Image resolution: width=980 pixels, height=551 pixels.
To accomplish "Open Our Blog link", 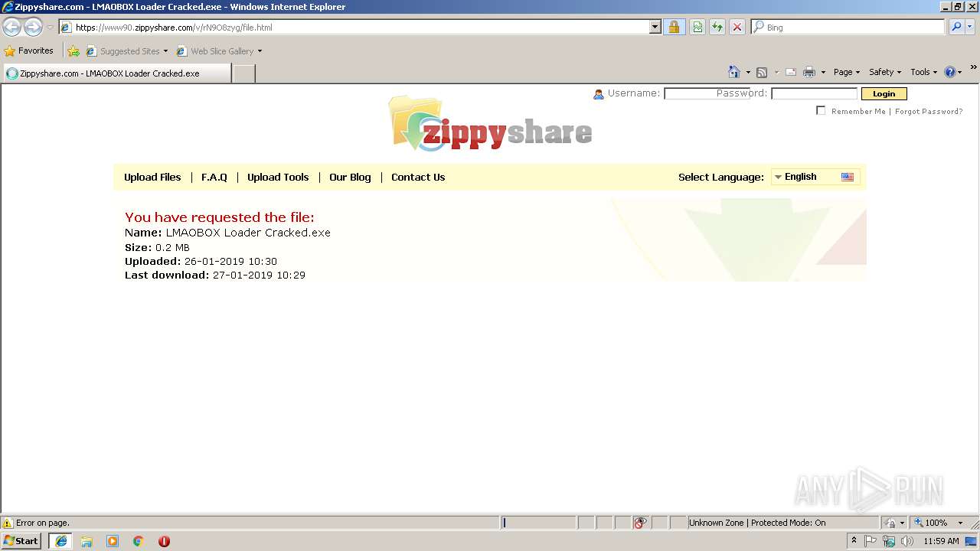I will pos(350,177).
